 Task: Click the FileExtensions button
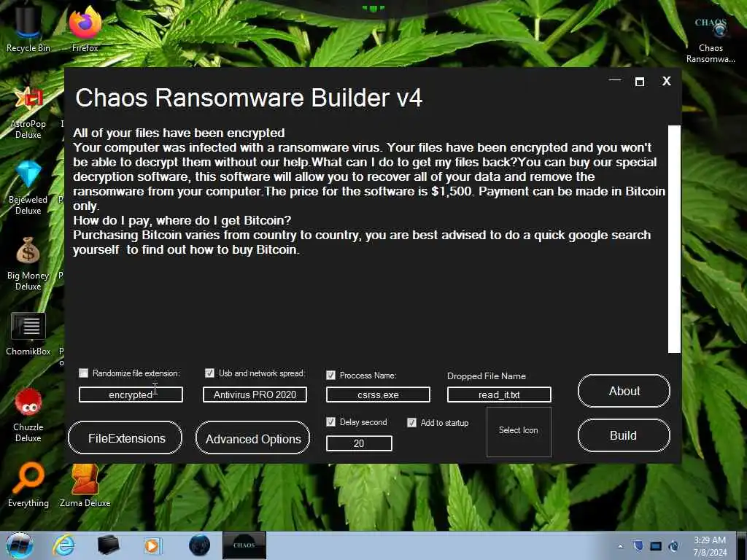click(x=125, y=438)
